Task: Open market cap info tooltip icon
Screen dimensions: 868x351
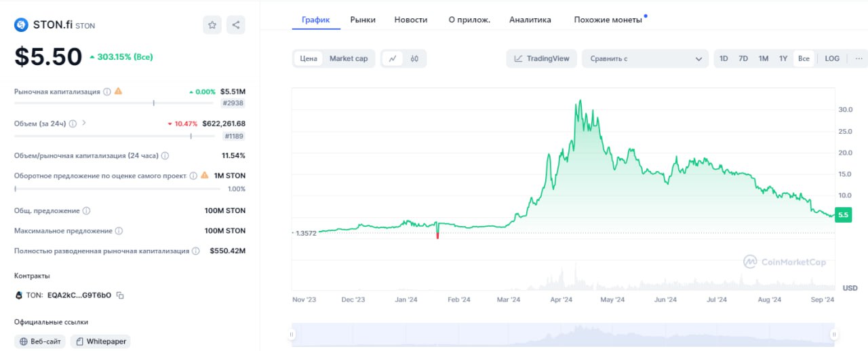Action: tap(107, 92)
